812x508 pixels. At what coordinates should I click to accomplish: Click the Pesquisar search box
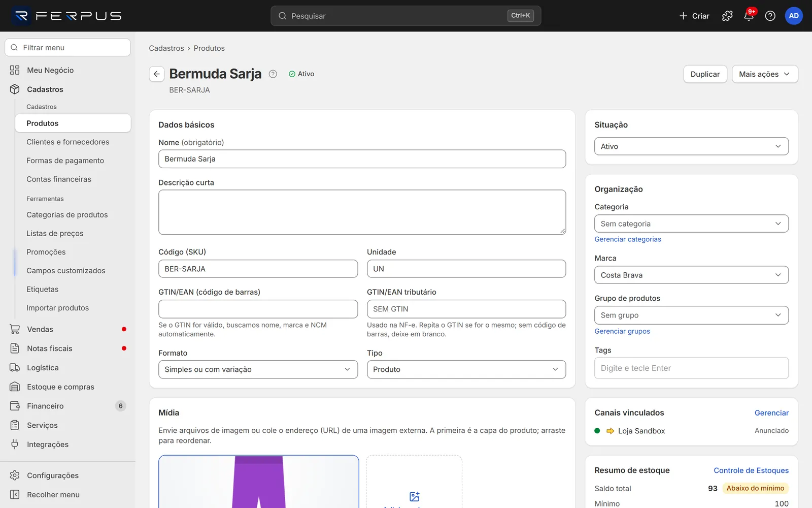(405, 16)
